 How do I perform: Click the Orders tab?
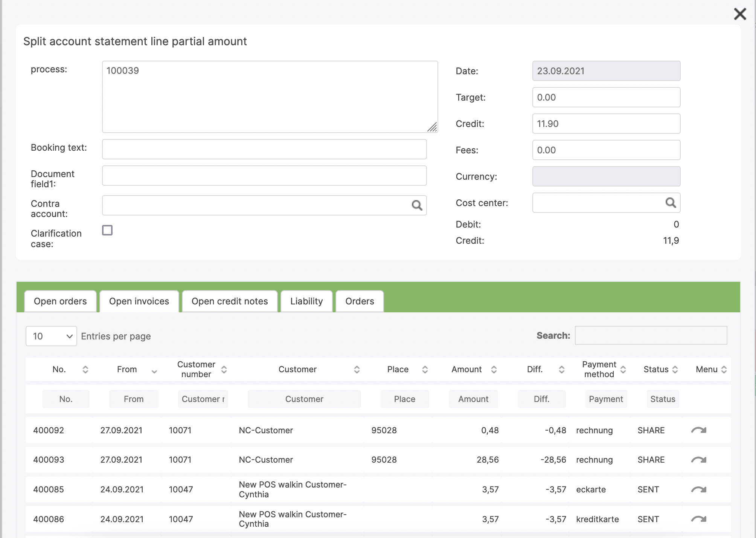pyautogui.click(x=360, y=301)
